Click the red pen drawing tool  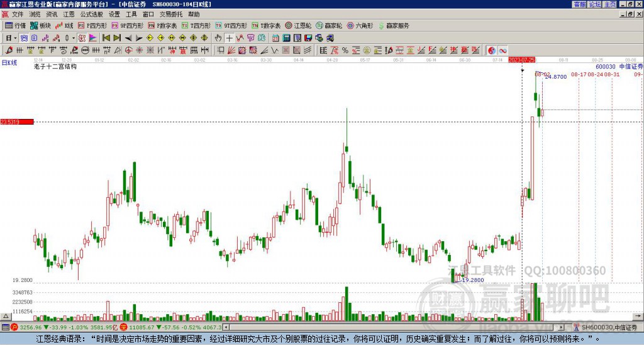click(x=9, y=50)
